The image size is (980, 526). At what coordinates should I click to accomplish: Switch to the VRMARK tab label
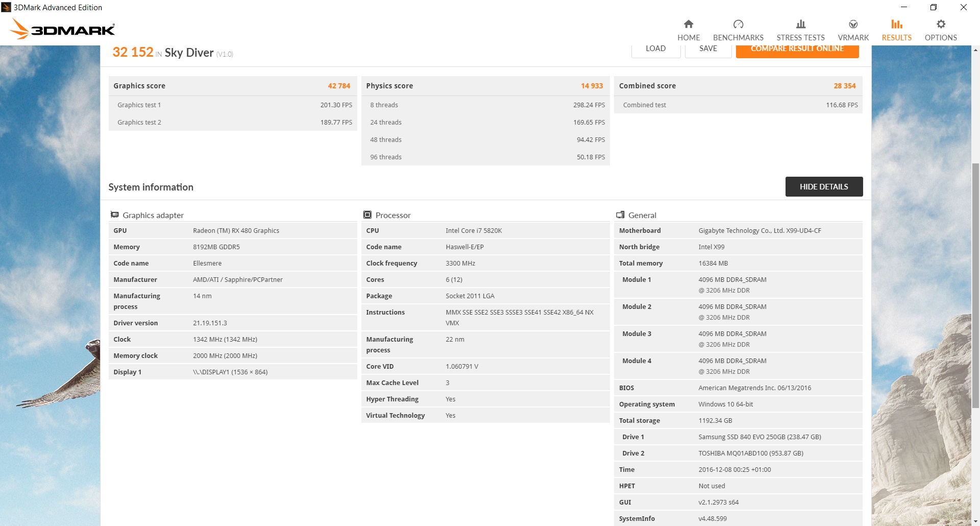coord(853,38)
